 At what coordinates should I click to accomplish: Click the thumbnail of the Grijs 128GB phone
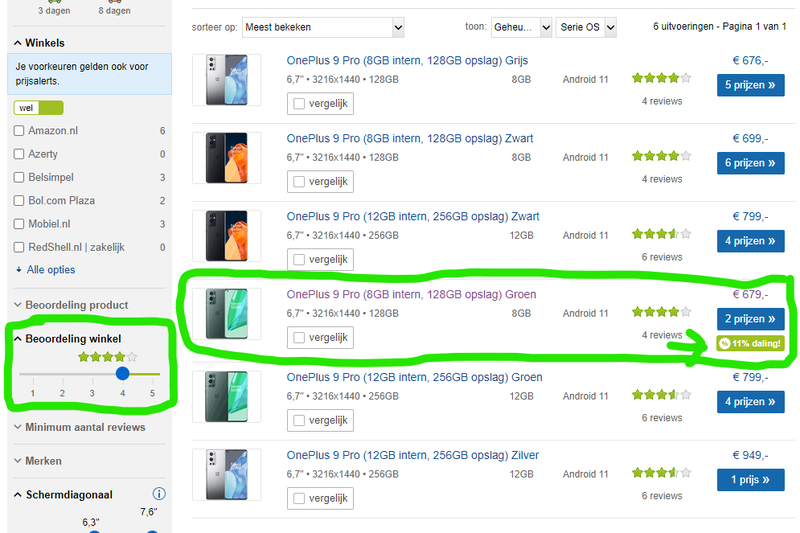point(227,80)
